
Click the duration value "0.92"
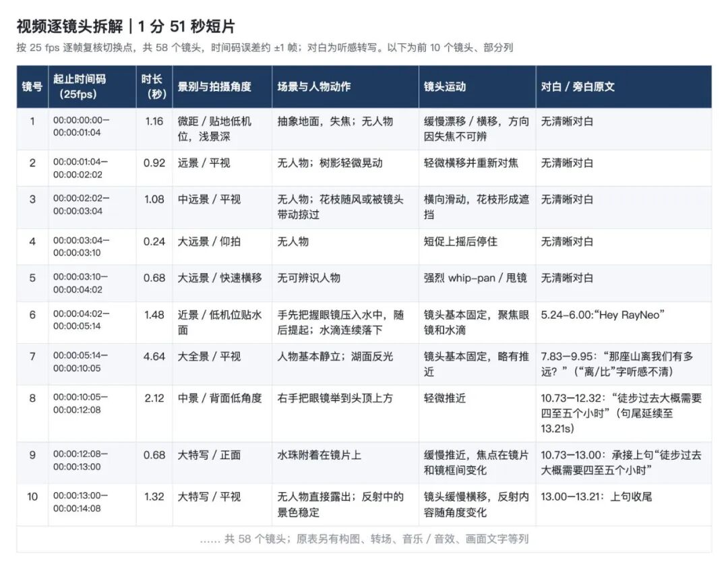(154, 163)
